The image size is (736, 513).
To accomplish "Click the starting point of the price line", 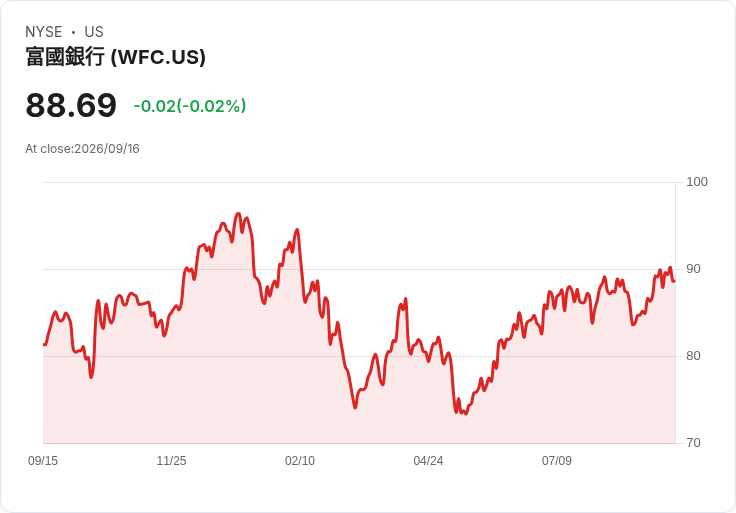I will click(44, 345).
